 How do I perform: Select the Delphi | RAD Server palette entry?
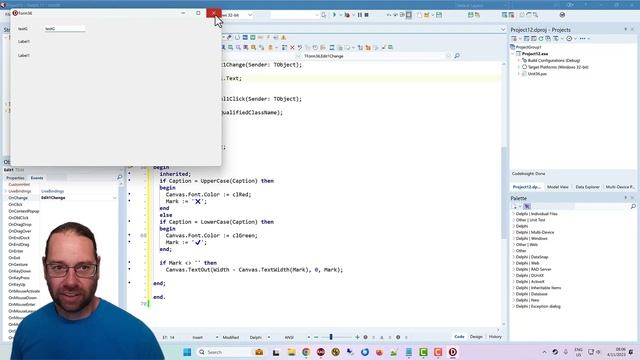[533, 269]
